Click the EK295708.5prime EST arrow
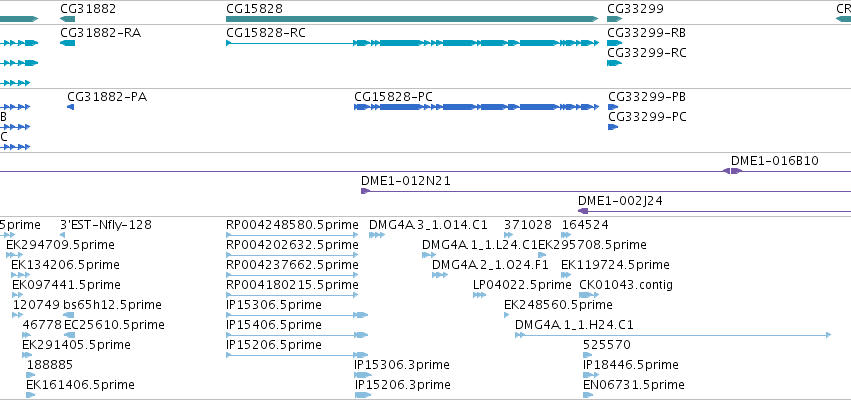This screenshot has height=400, width=851. 542,255
